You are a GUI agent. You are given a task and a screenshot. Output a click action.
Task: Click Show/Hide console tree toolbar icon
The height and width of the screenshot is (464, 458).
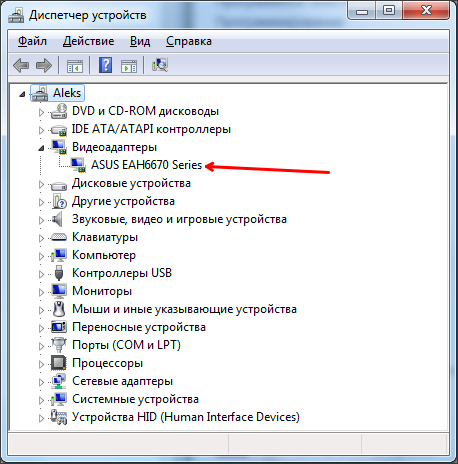[x=75, y=66]
